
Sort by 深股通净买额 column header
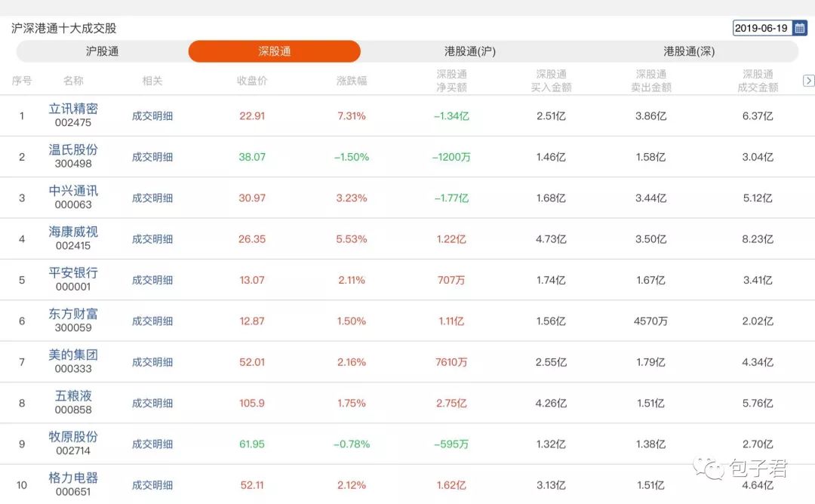(451, 81)
